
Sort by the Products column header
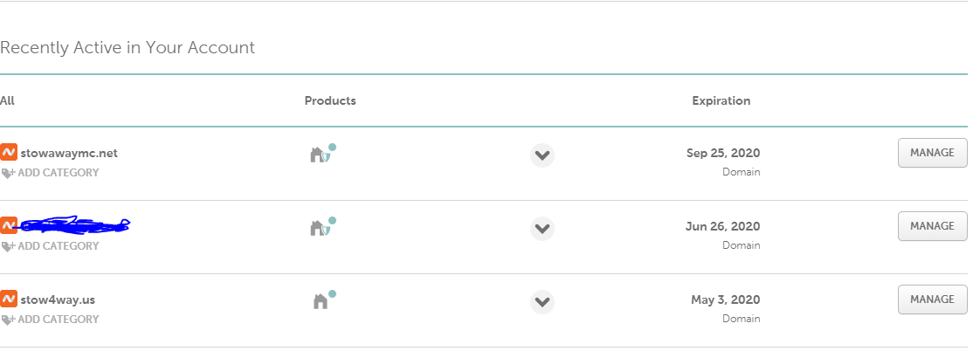coord(330,100)
